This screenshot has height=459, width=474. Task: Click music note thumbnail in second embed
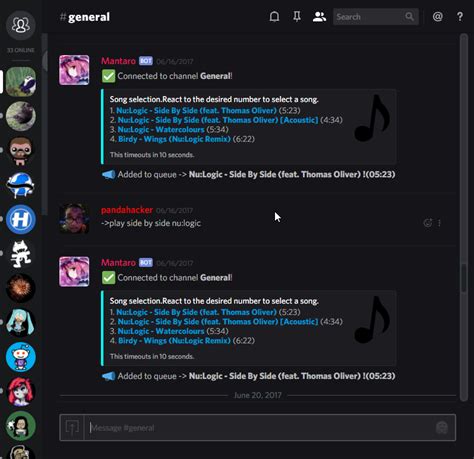(372, 319)
